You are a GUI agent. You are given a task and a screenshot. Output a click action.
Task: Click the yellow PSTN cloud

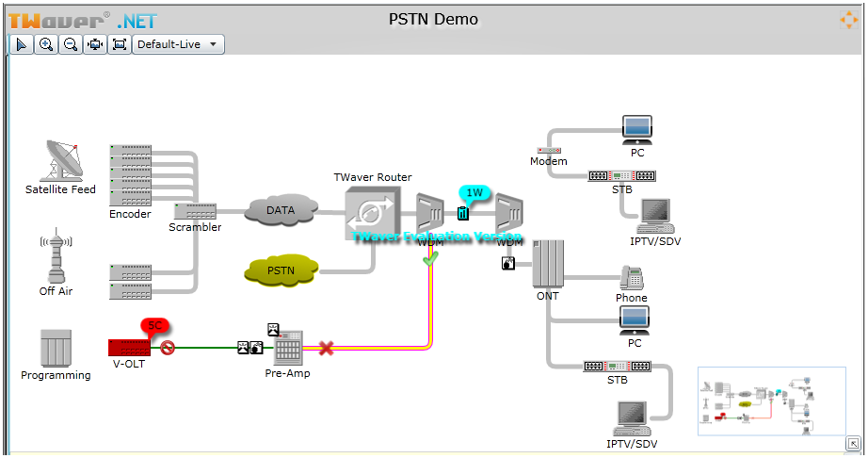[281, 270]
